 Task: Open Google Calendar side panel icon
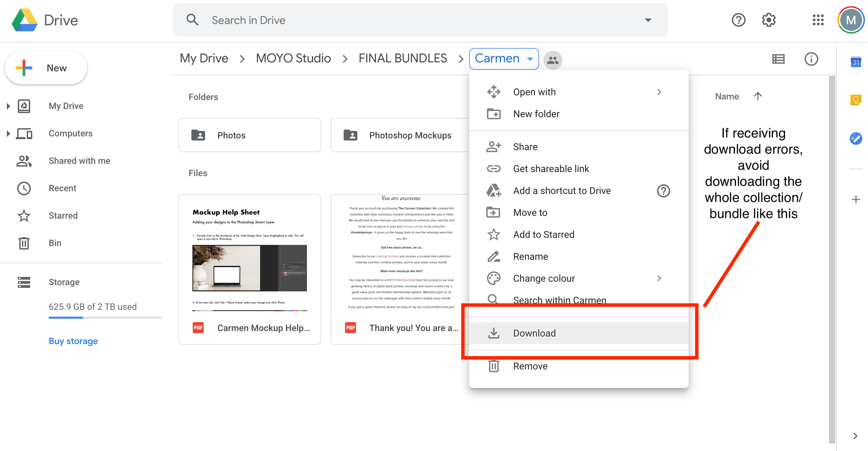coord(856,62)
